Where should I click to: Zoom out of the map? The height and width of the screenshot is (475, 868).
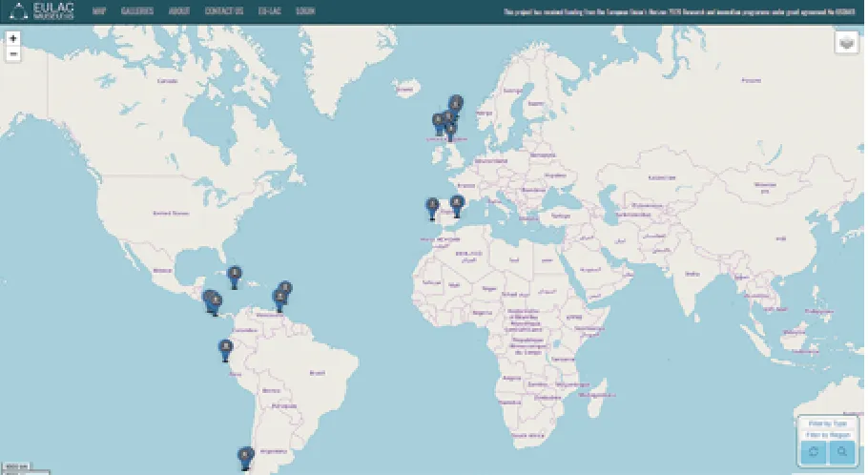click(x=13, y=54)
